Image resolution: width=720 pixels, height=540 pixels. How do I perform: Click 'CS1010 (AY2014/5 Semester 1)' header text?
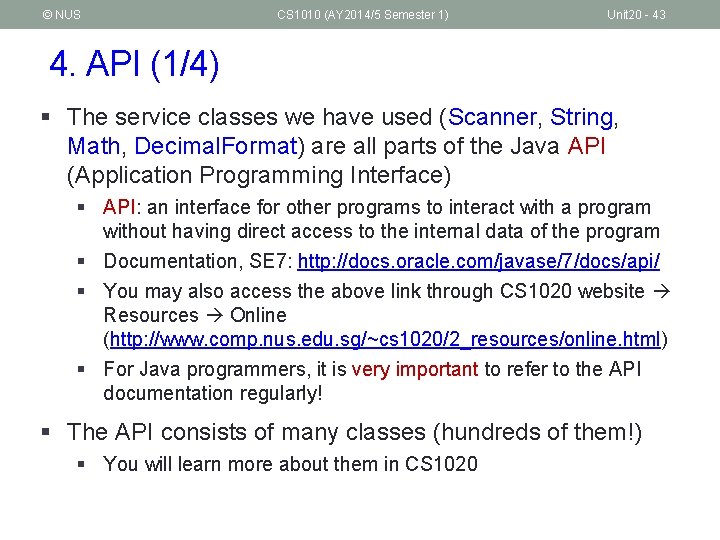click(x=363, y=15)
